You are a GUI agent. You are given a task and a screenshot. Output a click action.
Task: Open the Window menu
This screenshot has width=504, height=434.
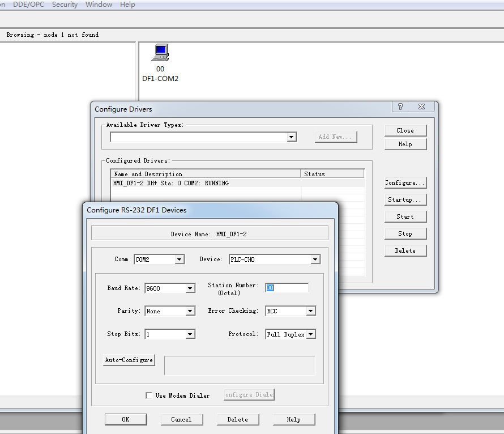click(x=99, y=5)
